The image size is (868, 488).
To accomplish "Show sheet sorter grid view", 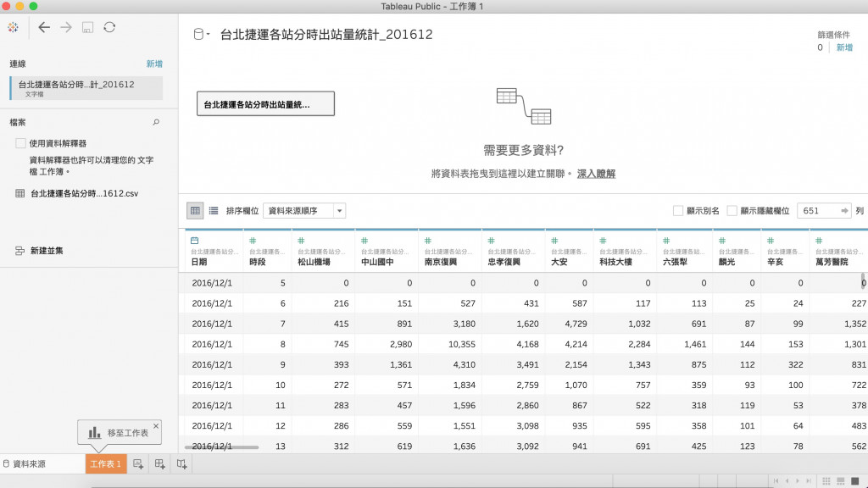I will (826, 481).
